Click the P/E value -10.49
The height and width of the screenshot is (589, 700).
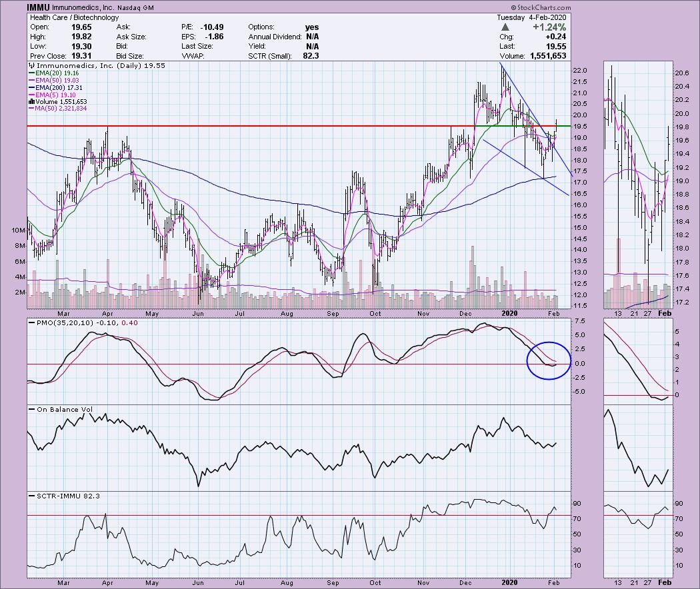point(212,27)
